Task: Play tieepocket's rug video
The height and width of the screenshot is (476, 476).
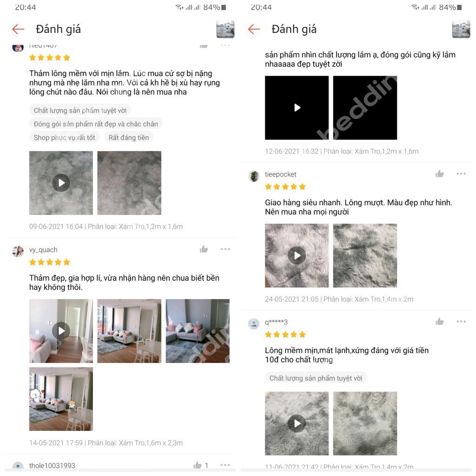Action: (x=297, y=256)
